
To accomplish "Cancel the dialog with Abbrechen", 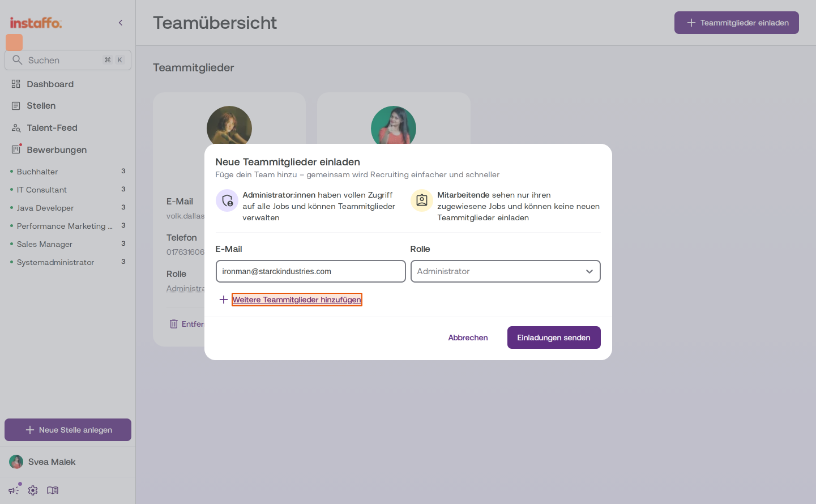I will [x=468, y=338].
